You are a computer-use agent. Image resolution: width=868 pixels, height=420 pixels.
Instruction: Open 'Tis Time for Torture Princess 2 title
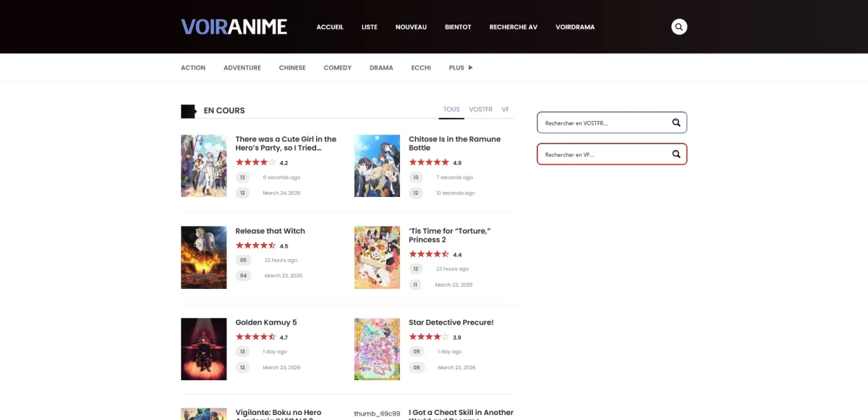[450, 235]
